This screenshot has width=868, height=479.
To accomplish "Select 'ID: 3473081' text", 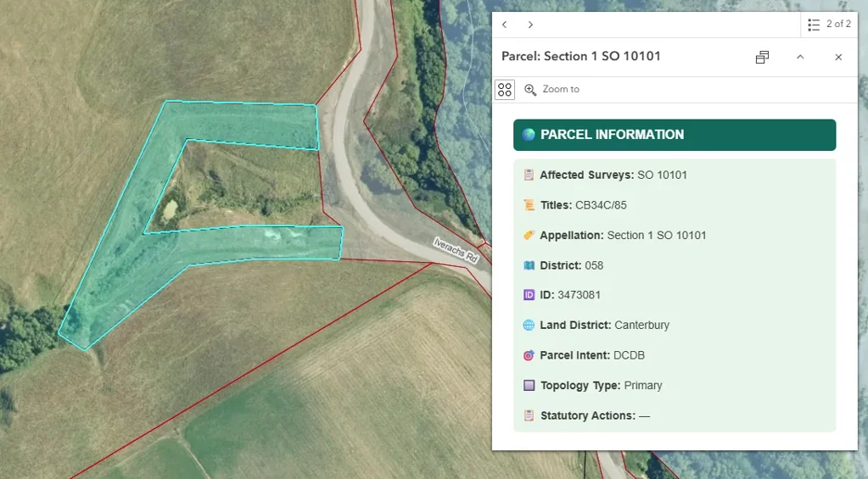I will pyautogui.click(x=570, y=295).
